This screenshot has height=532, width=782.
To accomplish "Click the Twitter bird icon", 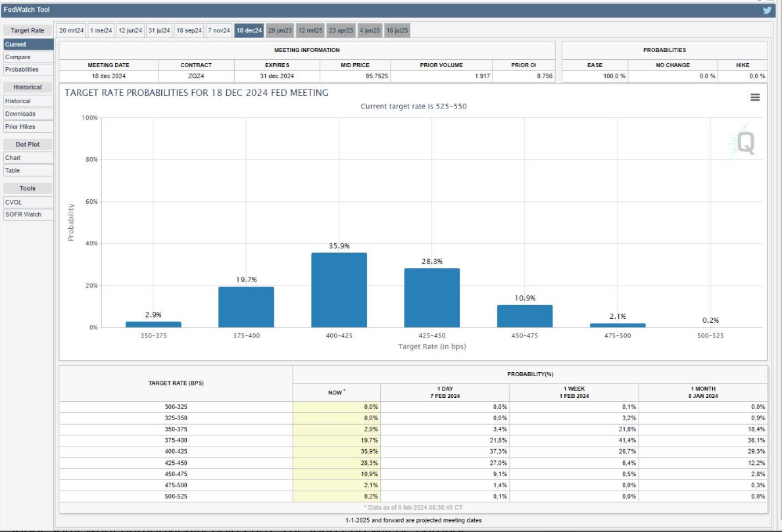I will pos(767,10).
